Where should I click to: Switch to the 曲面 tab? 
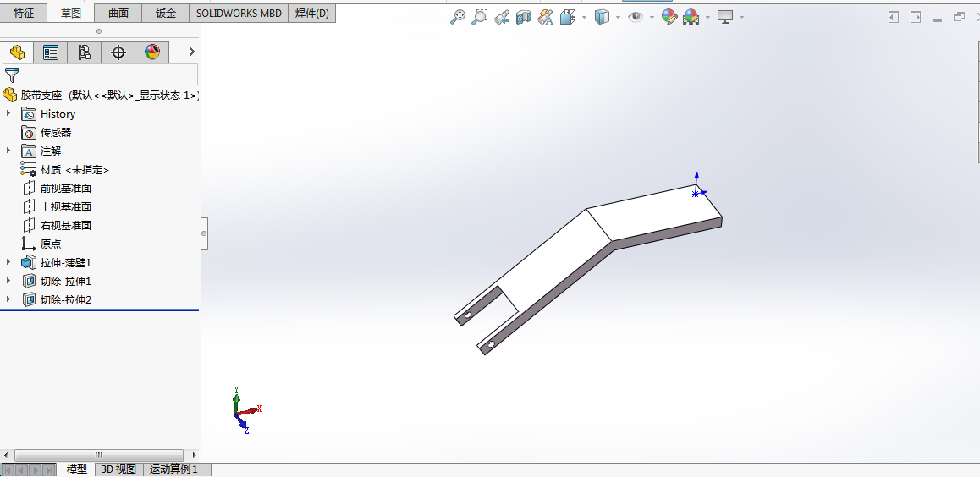118,14
